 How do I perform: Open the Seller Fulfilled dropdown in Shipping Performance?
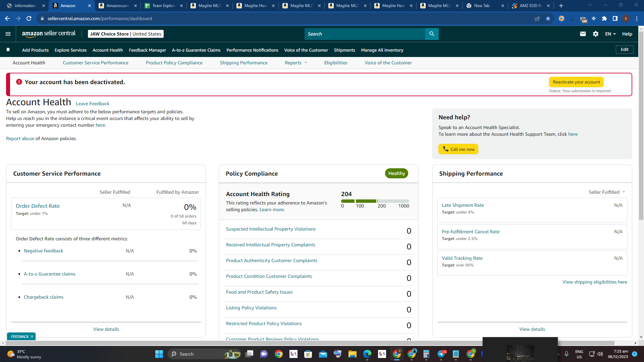coord(607,192)
